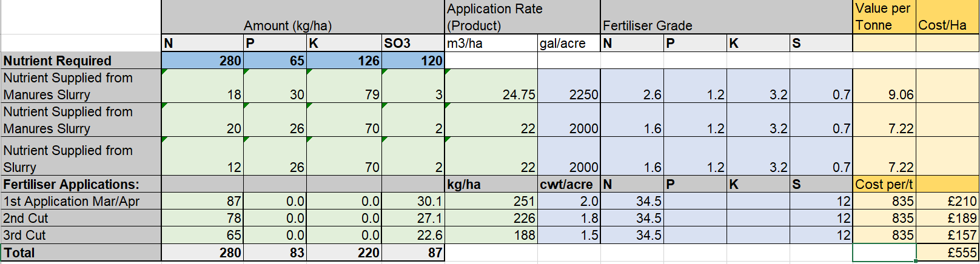Click the Total row K value 220
The height and width of the screenshot is (264, 980).
(x=344, y=252)
